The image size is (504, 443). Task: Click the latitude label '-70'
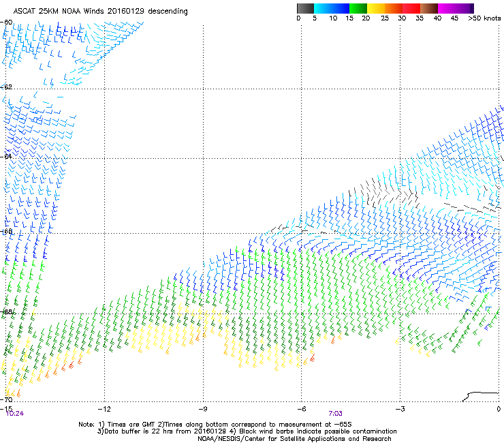(x=6, y=399)
